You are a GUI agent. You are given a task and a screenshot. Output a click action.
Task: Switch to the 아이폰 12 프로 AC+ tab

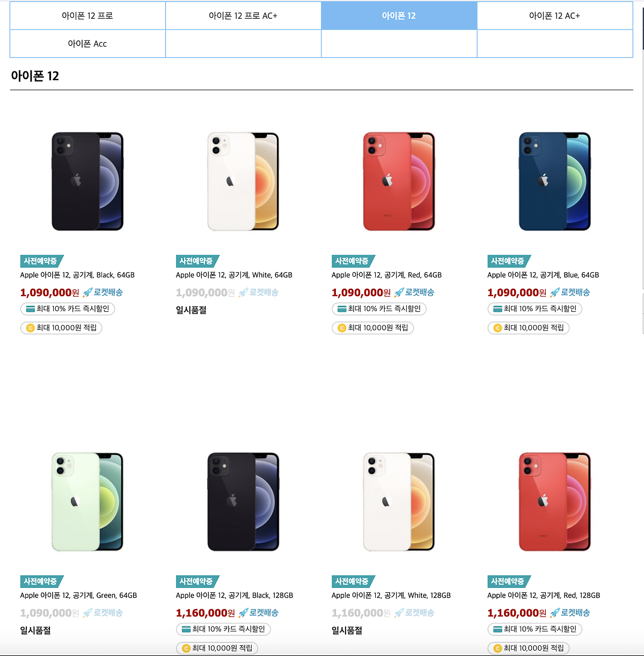[243, 16]
